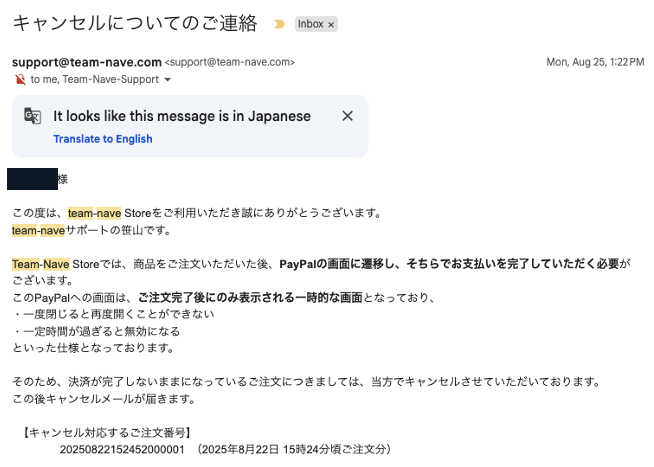Click the sender address in angle brackets
The width and height of the screenshot is (654, 467).
pyautogui.click(x=229, y=62)
